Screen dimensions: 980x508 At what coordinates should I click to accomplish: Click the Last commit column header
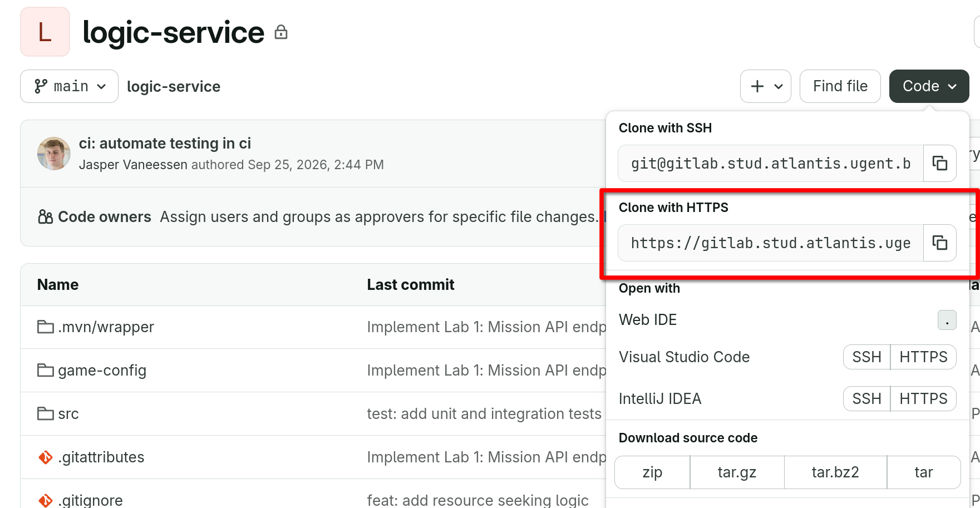pos(411,285)
